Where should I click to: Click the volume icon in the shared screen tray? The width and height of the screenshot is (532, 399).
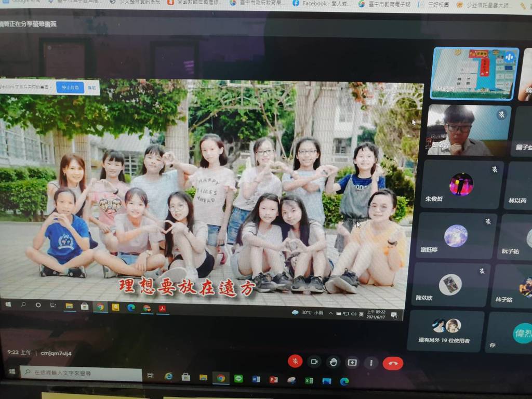pyautogui.click(x=353, y=314)
